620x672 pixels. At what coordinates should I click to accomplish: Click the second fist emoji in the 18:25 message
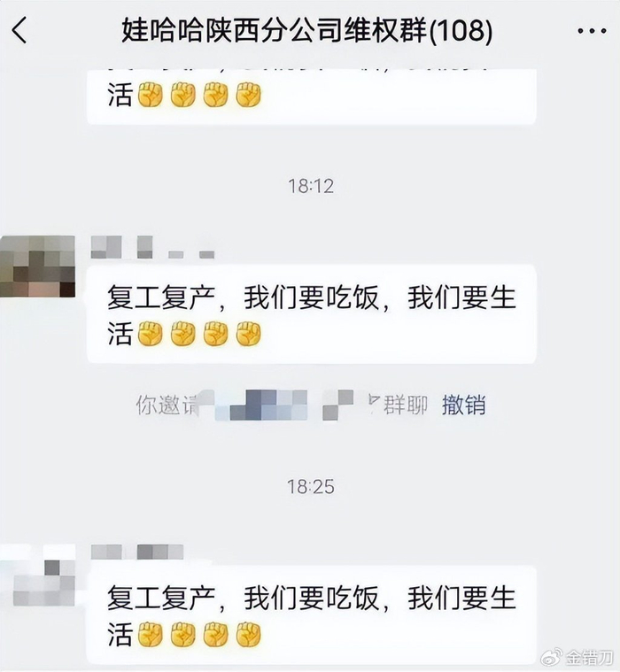183,635
